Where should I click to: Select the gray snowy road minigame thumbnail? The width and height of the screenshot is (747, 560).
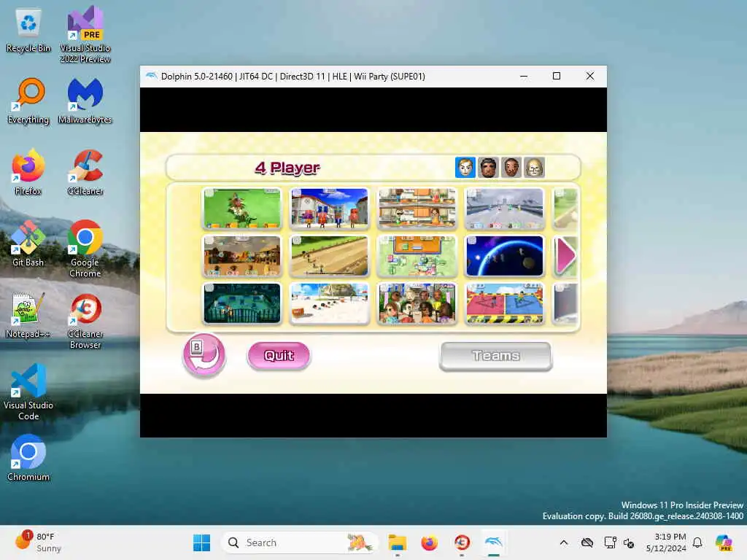point(505,209)
